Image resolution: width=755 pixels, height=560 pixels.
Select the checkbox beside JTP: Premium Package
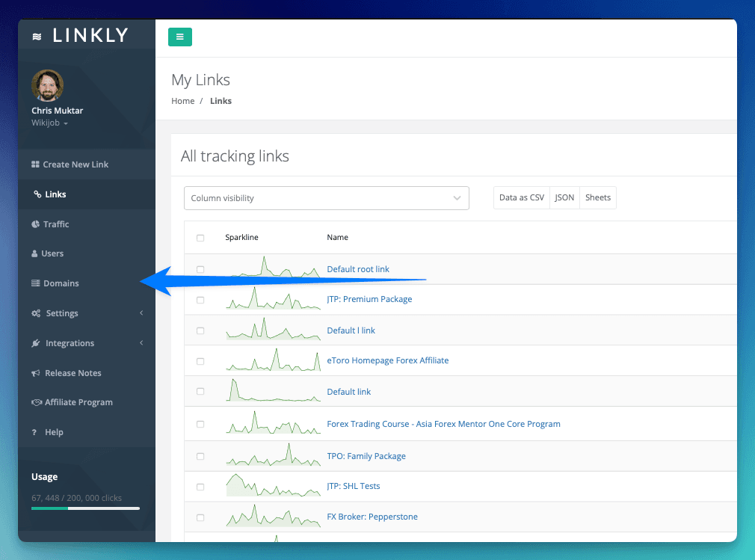(200, 300)
